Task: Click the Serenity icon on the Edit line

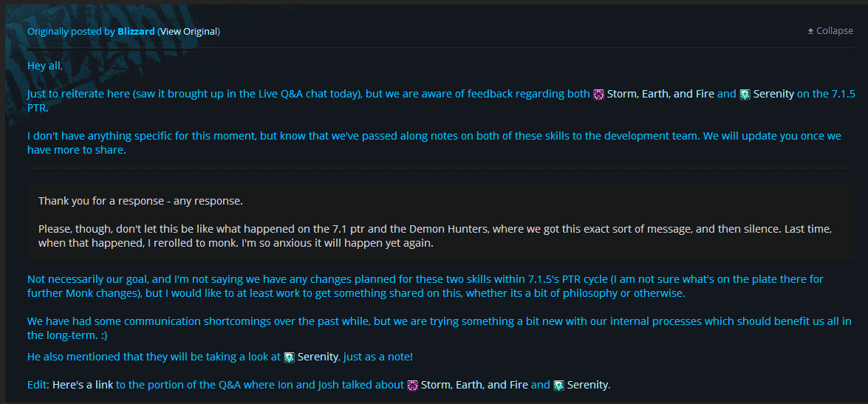Action: [x=558, y=386]
